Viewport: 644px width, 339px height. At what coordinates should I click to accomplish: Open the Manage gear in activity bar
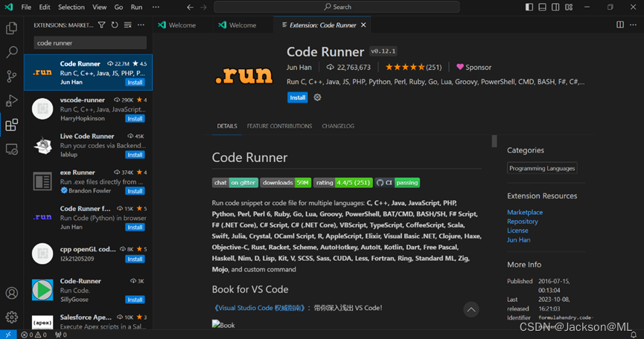pyautogui.click(x=11, y=317)
